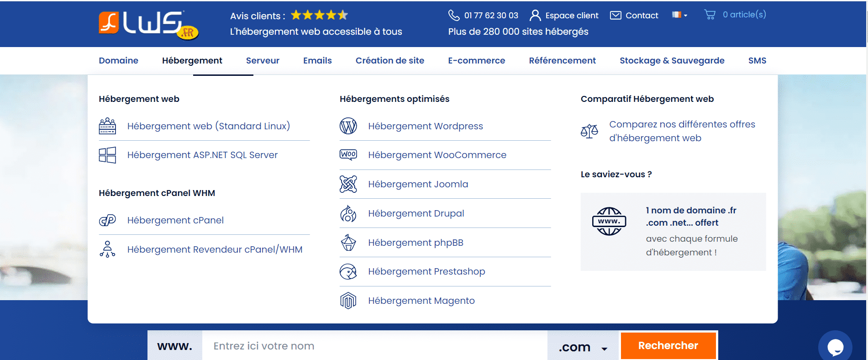This screenshot has width=868, height=360.
Task: Open Hébergement Drupal link
Action: pyautogui.click(x=416, y=213)
